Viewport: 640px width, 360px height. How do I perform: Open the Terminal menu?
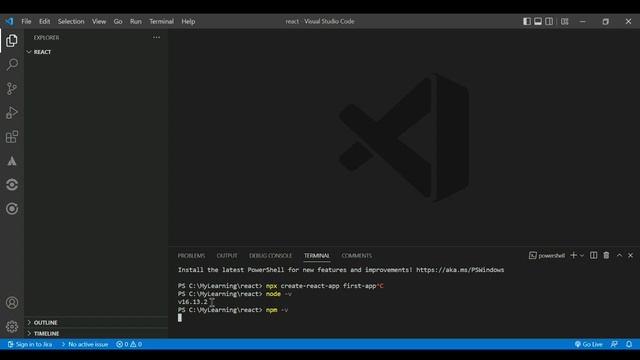coord(162,21)
